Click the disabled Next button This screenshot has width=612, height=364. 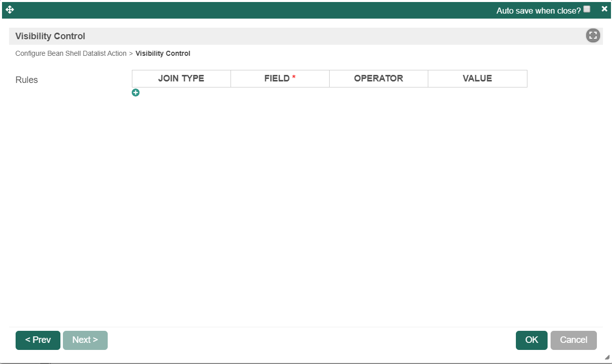coord(85,340)
